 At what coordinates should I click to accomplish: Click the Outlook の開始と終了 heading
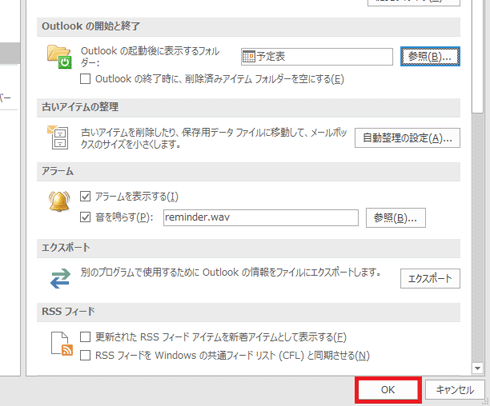coord(91,26)
